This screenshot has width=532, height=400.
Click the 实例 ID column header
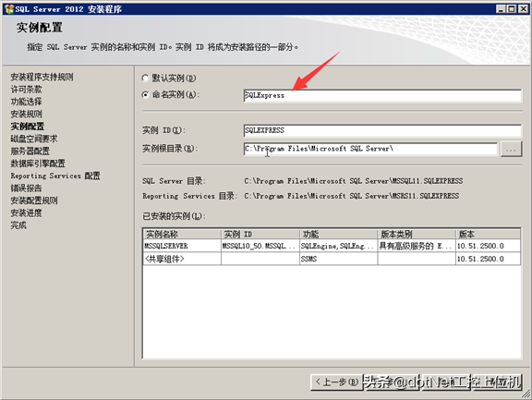pyautogui.click(x=260, y=234)
